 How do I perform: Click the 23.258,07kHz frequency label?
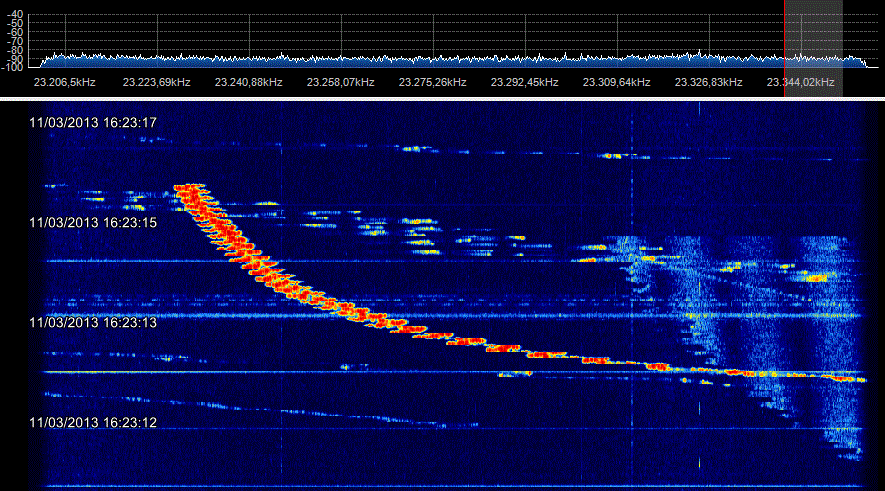point(340,82)
